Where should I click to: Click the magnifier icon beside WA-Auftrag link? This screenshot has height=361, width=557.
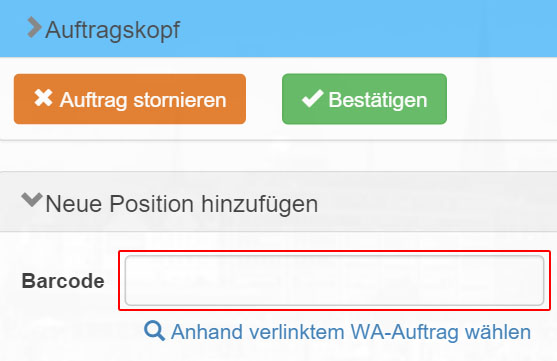154,331
